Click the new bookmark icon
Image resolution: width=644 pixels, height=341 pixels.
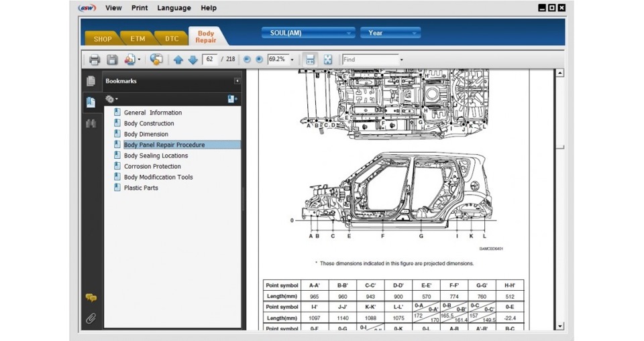(x=232, y=99)
